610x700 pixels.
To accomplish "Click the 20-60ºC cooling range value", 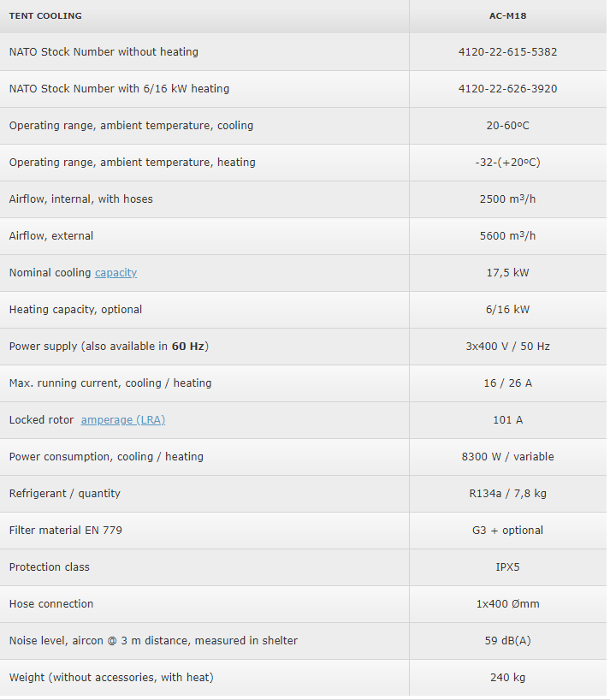I will (x=507, y=126).
